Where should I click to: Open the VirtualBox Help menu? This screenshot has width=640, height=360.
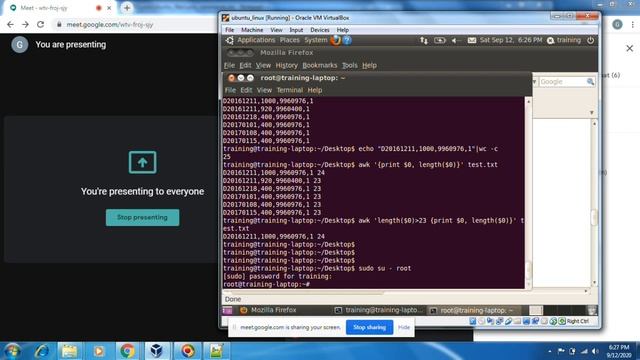click(x=342, y=30)
